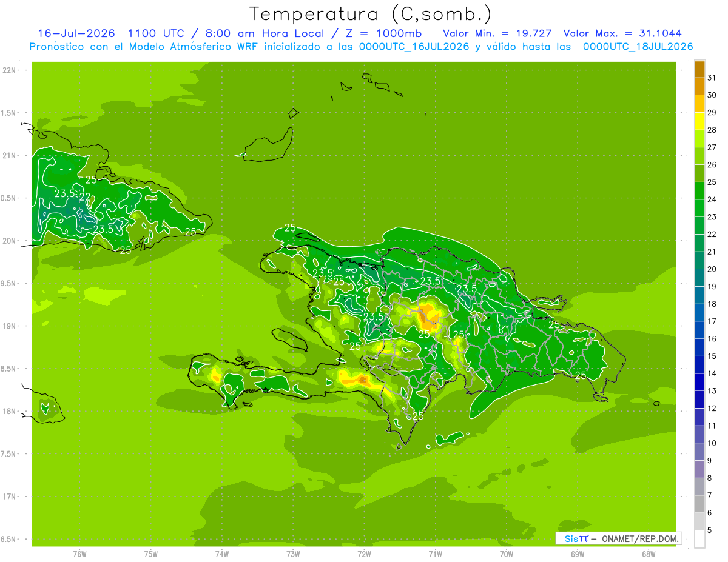The width and height of the screenshot is (728, 562).
Task: Click the "69W" longitude axis label
Action: point(578,554)
